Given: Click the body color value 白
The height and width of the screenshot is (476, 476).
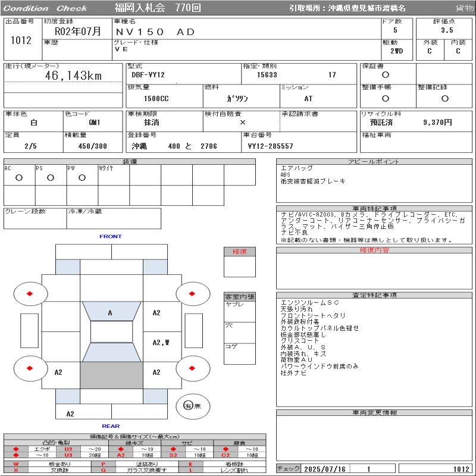Looking at the screenshot, I should 34,123.
